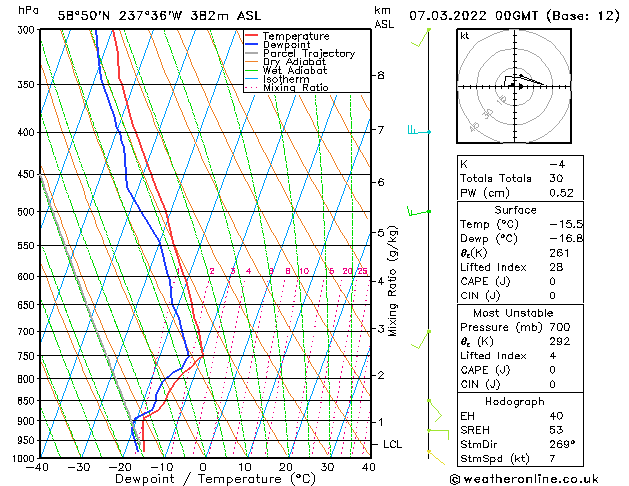Click the gray Parcel Trajectory line sample in legend
The image size is (629, 486).
click(252, 53)
